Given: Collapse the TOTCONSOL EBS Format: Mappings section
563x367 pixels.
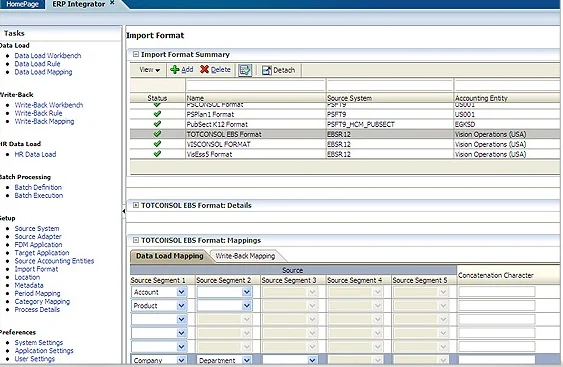Looking at the screenshot, I should click(x=136, y=240).
